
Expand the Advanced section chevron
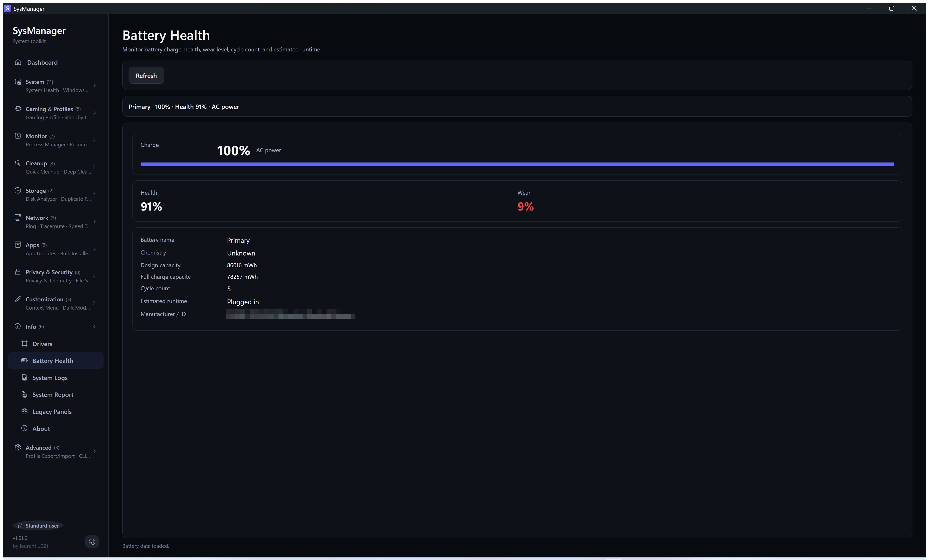[x=94, y=451]
